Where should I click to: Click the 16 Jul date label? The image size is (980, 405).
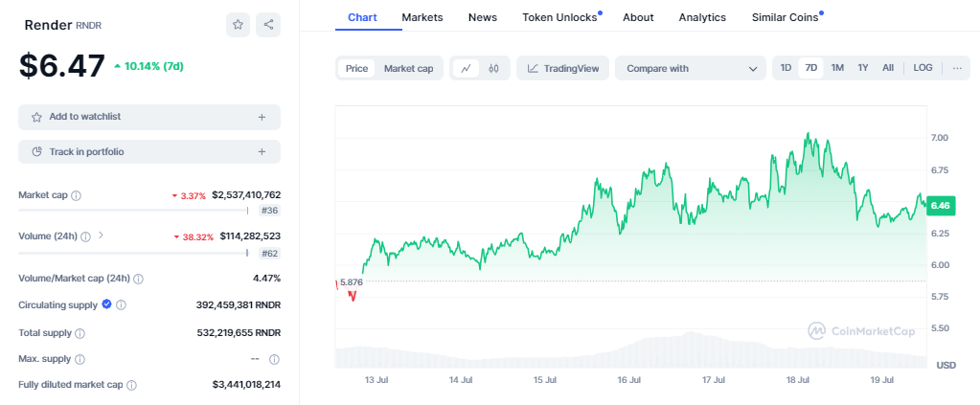[628, 380]
